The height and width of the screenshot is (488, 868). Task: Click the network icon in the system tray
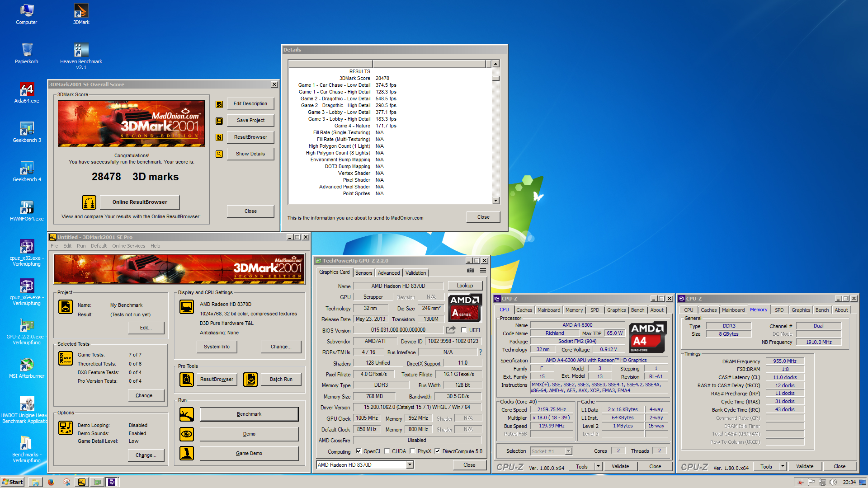[x=822, y=482]
